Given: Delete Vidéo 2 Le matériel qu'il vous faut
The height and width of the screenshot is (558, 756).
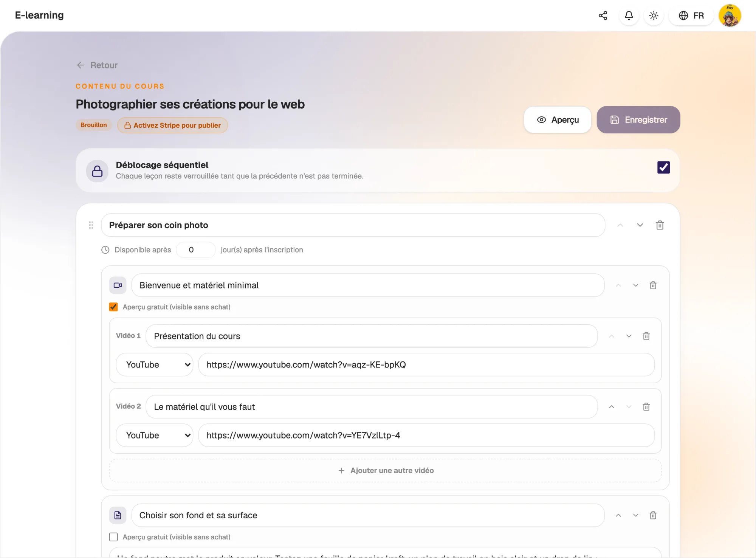Looking at the screenshot, I should pos(646,407).
